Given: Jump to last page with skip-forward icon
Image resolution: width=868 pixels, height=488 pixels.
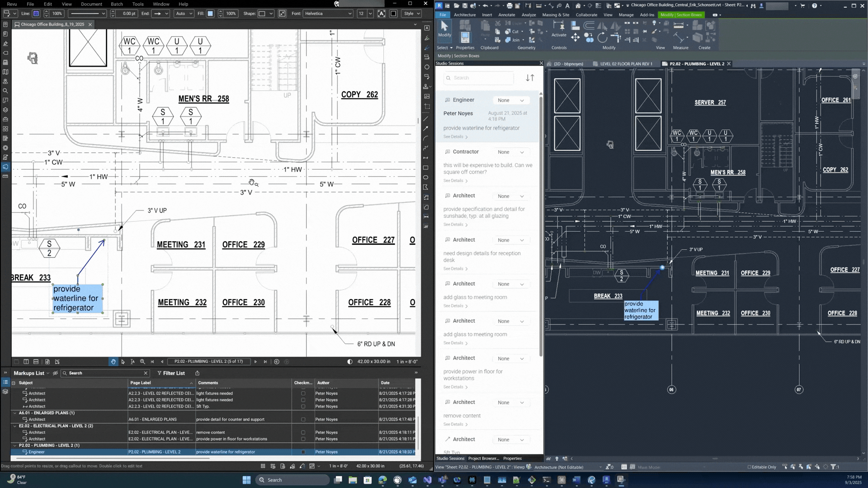Looking at the screenshot, I should tap(265, 362).
